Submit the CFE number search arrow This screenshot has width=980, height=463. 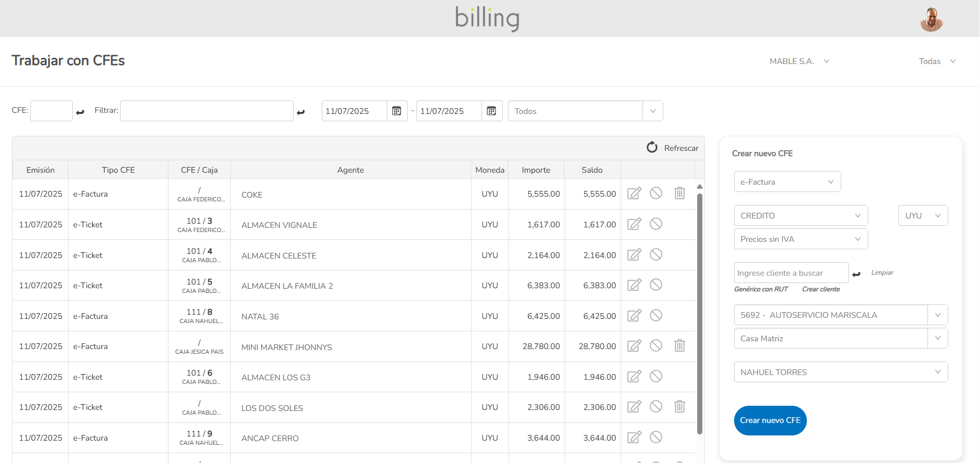pyautogui.click(x=80, y=112)
